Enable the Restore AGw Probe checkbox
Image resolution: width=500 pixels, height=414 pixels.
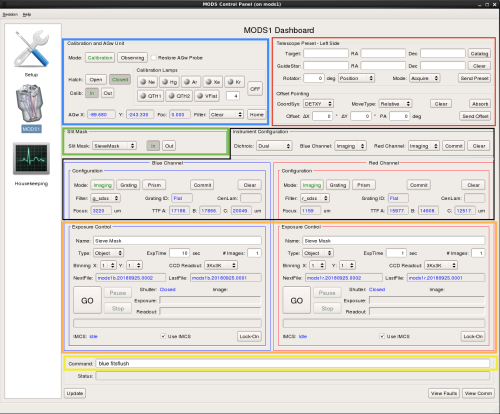[153, 58]
